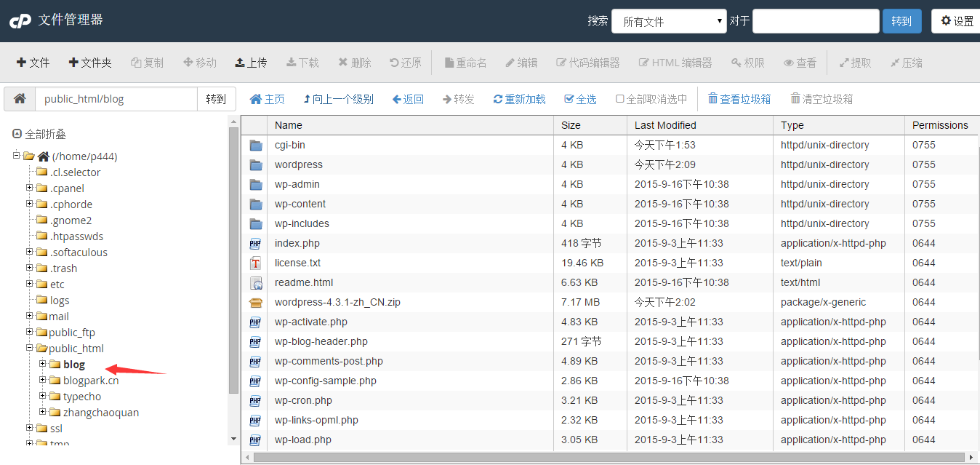Click the cPanel logo icon
Image resolution: width=980 pixels, height=465 pixels.
click(20, 21)
